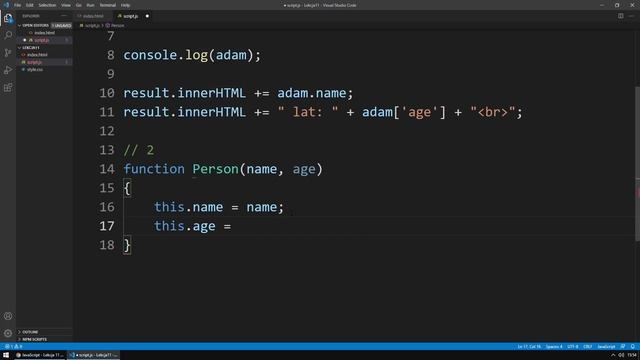Click the 'Person' function name on line 14
Viewport: 640px width, 360px height.
click(x=216, y=169)
